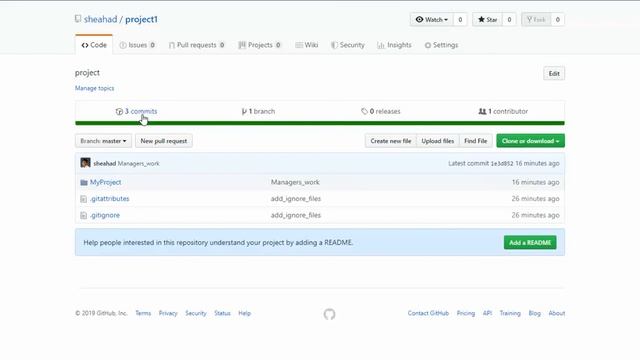Image resolution: width=640 pixels, height=360 pixels.
Task: Open Managers_work commit in MyProject row
Action: pos(295,182)
